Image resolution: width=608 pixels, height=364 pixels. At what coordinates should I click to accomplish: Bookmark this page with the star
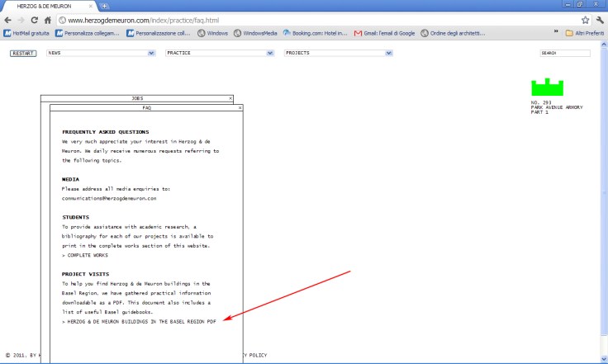(585, 19)
